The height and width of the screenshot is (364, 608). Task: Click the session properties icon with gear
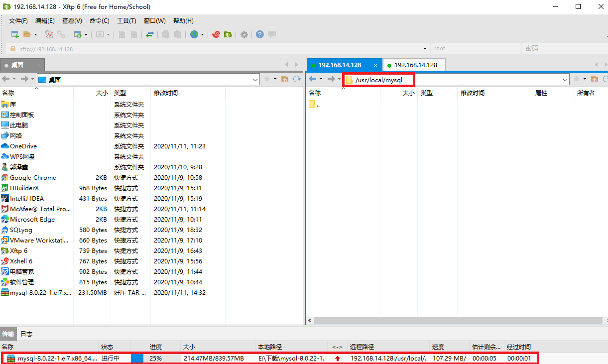[x=78, y=34]
